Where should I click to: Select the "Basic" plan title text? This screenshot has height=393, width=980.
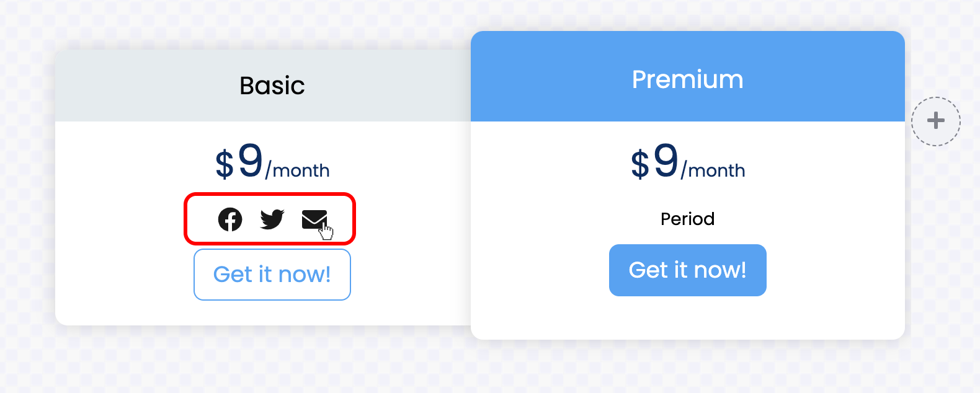tap(272, 86)
